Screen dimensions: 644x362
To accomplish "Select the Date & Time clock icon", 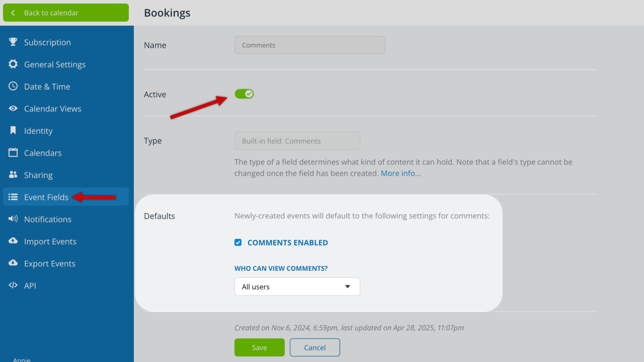I will (13, 86).
